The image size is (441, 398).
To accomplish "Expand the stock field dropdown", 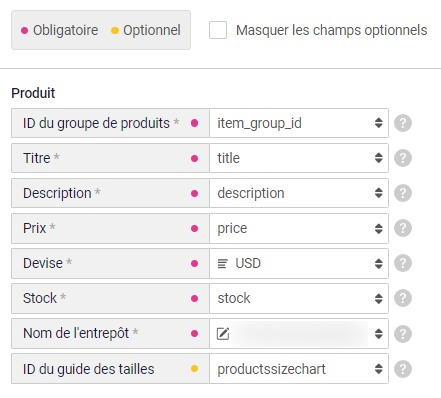I will click(x=299, y=298).
